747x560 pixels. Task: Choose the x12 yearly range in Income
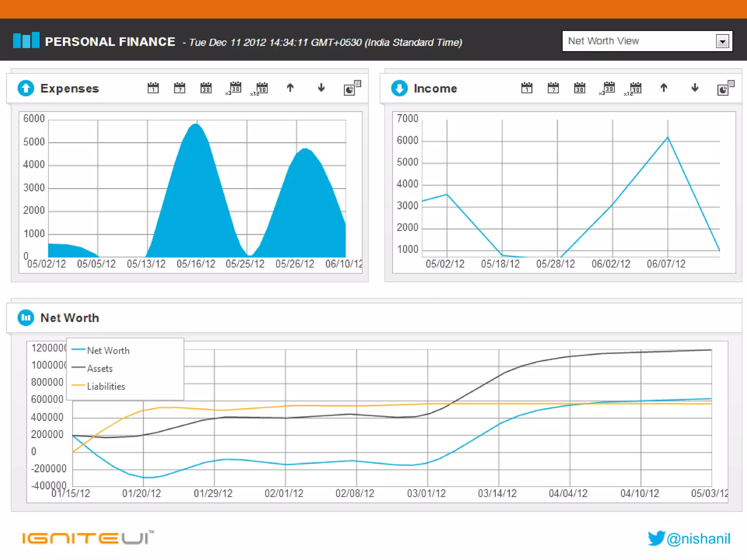click(x=634, y=89)
